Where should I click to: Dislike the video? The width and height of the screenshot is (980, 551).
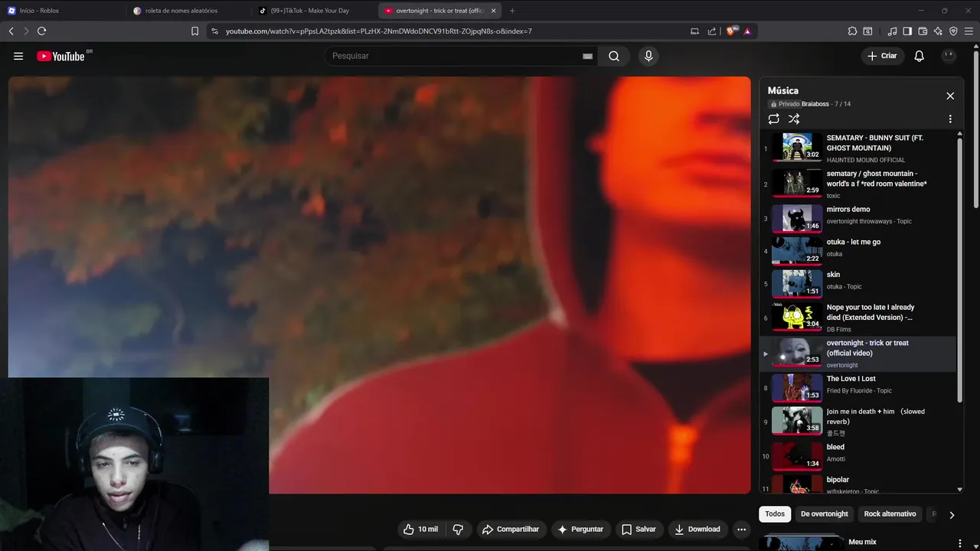458,529
